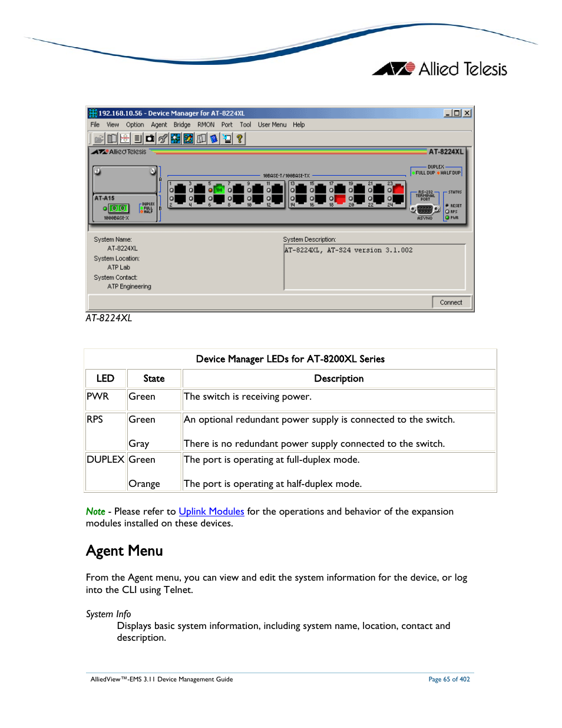The width and height of the screenshot is (562, 728).
Task: Click the Device Manager title bar icon
Action: point(92,113)
